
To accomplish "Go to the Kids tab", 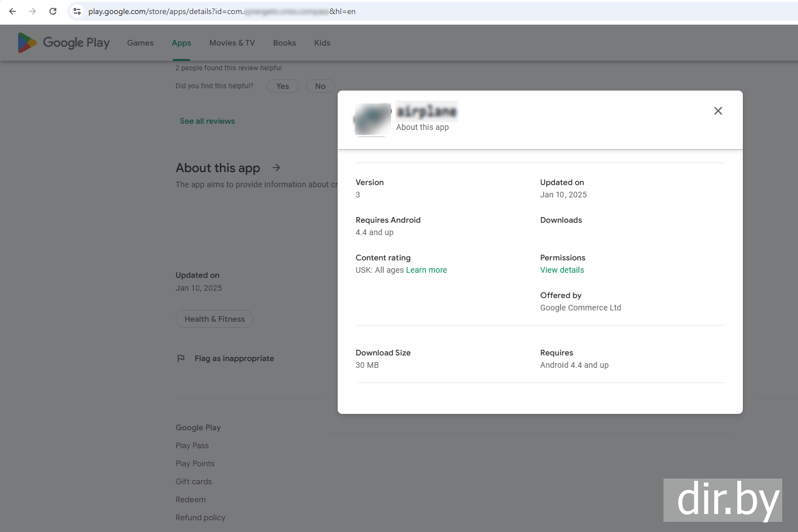I will pyautogui.click(x=322, y=43).
